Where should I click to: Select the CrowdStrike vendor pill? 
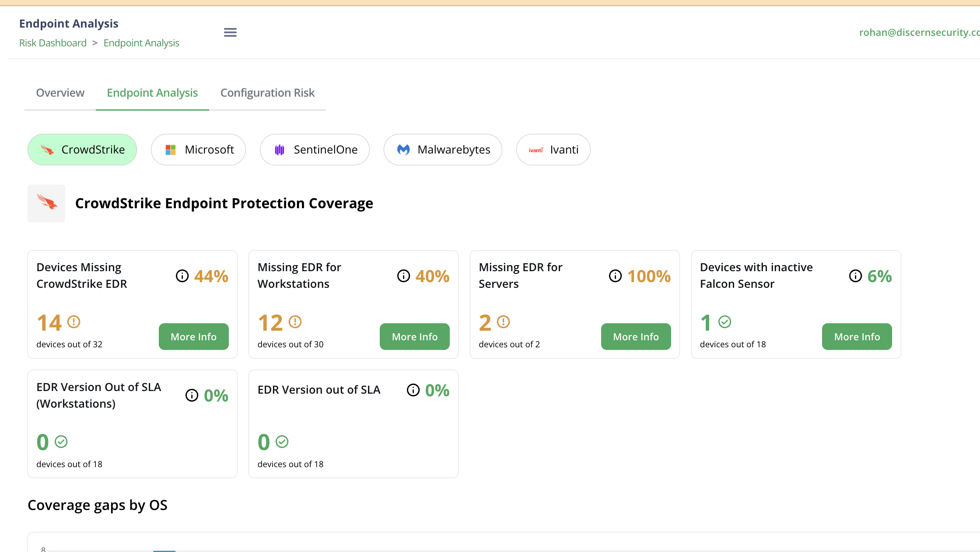coord(82,150)
